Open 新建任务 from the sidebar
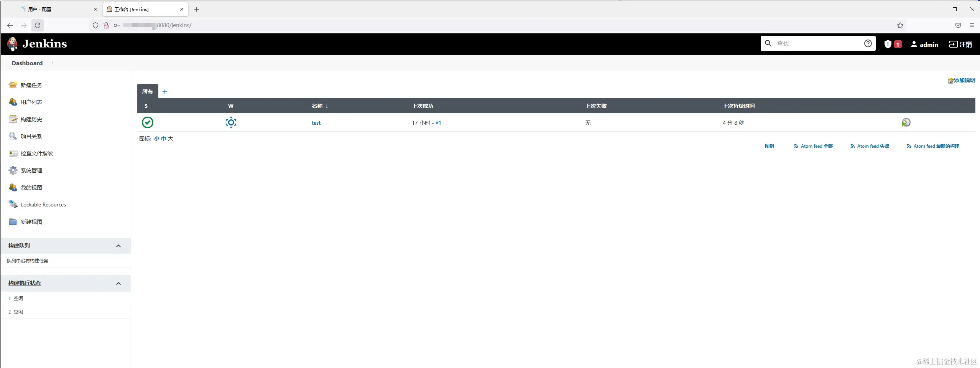The width and height of the screenshot is (980, 368). click(x=31, y=85)
